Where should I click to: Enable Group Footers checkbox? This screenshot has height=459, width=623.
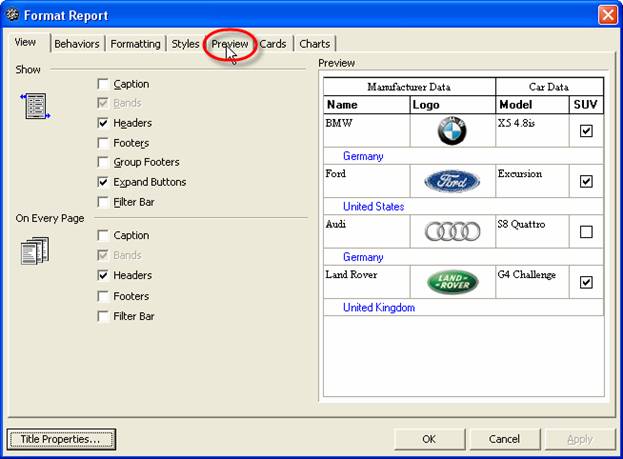[104, 162]
